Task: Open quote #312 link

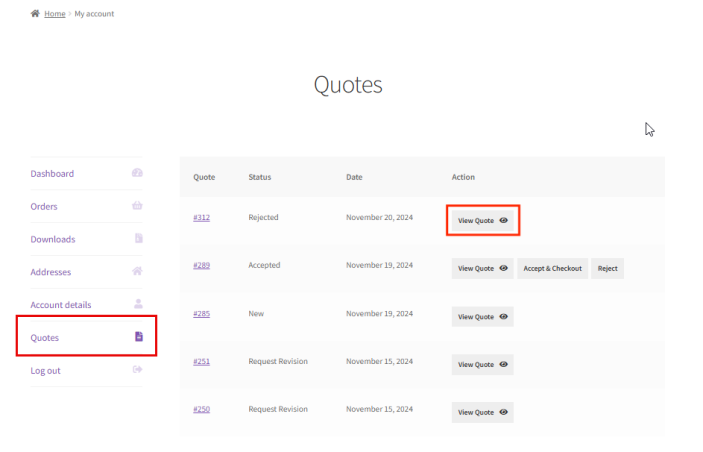Action: (201, 217)
